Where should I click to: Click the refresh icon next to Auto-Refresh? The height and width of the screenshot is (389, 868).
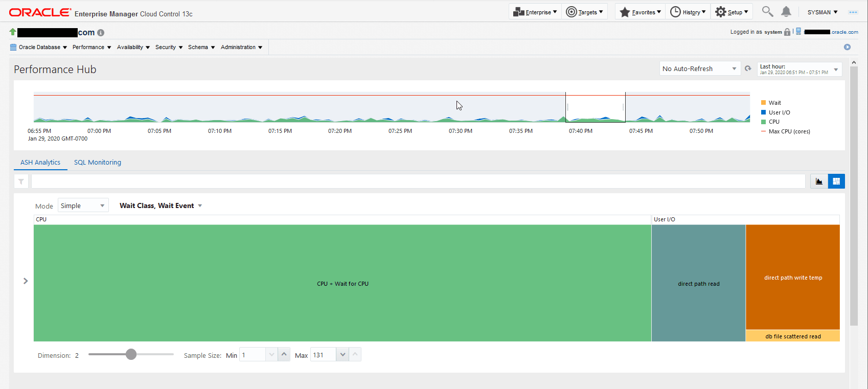[x=748, y=68]
